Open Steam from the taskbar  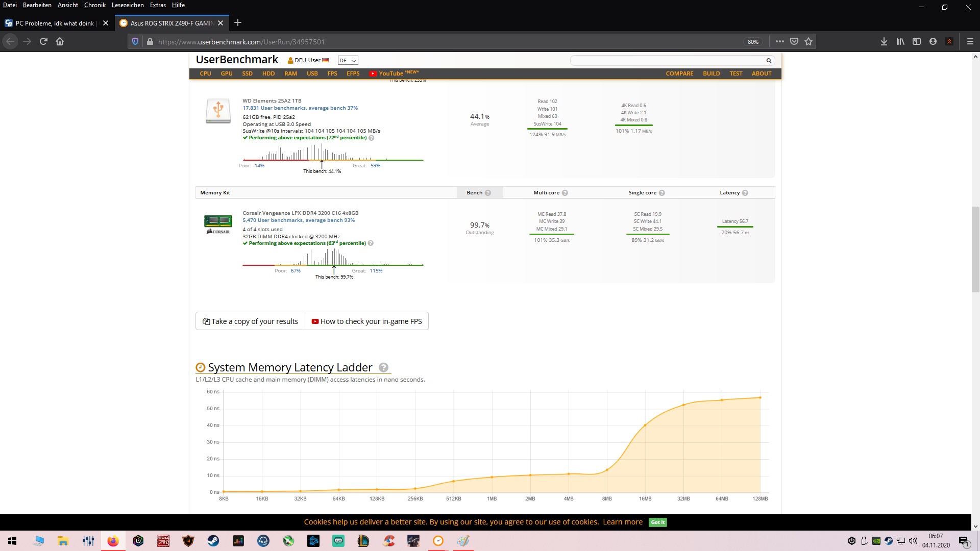[213, 541]
